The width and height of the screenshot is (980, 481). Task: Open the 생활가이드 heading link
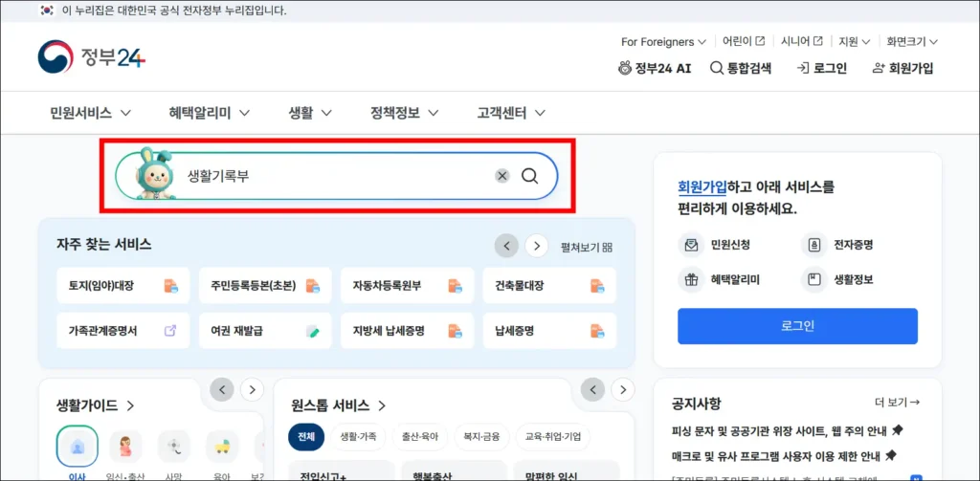pyautogui.click(x=95, y=405)
